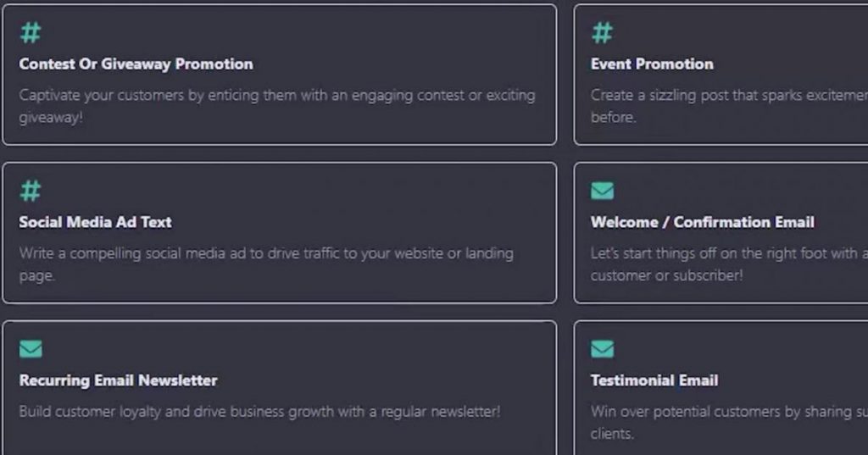Open the Welcome / Confirmation Email heading

703,222
